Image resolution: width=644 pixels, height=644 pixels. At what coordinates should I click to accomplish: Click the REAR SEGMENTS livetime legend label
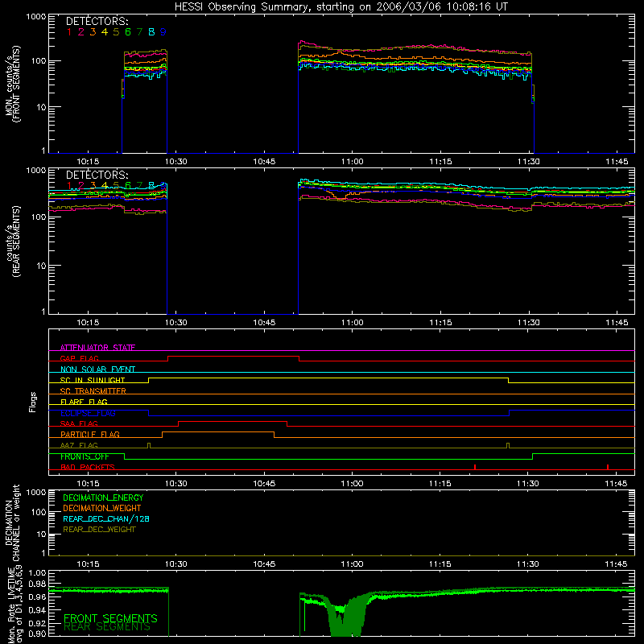pyautogui.click(x=107, y=627)
